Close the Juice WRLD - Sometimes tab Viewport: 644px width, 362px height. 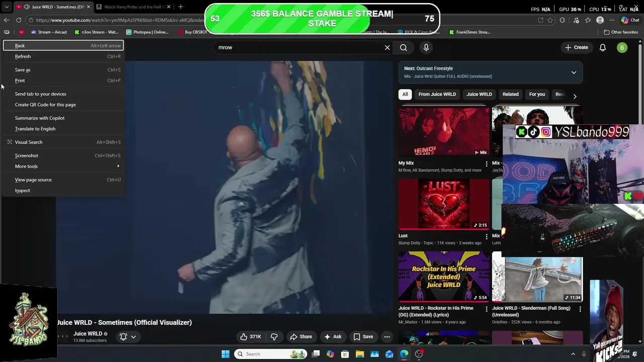click(x=89, y=7)
